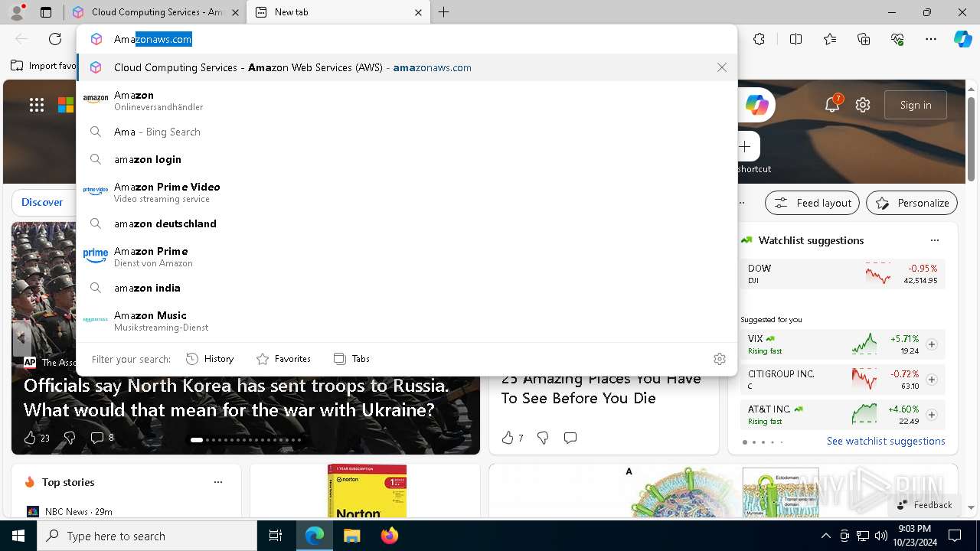Image resolution: width=980 pixels, height=551 pixels.
Task: Select Amazon Music suggestion
Action: coord(407,321)
